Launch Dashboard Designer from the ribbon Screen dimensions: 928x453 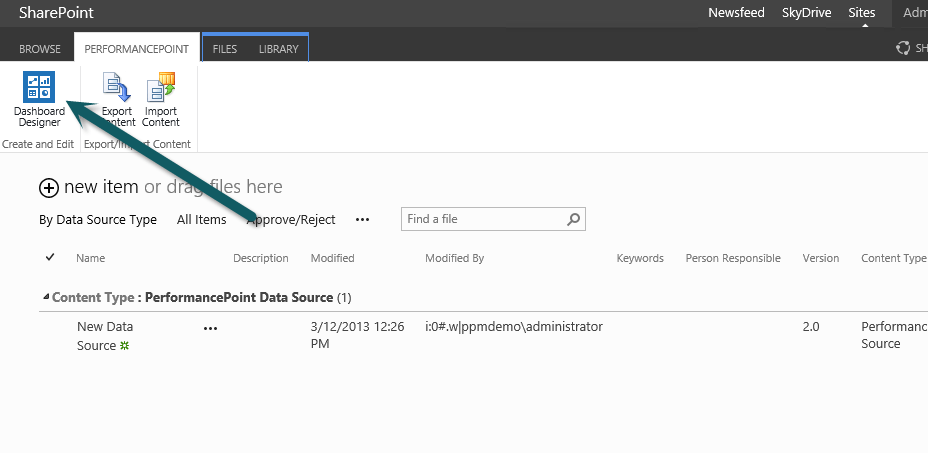pyautogui.click(x=39, y=99)
